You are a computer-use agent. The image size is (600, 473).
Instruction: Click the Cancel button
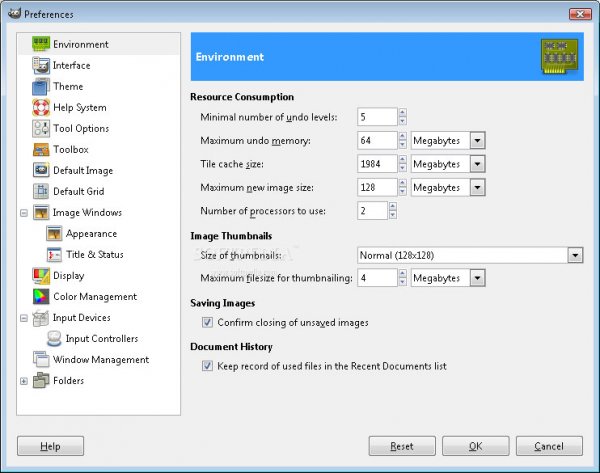tap(549, 446)
